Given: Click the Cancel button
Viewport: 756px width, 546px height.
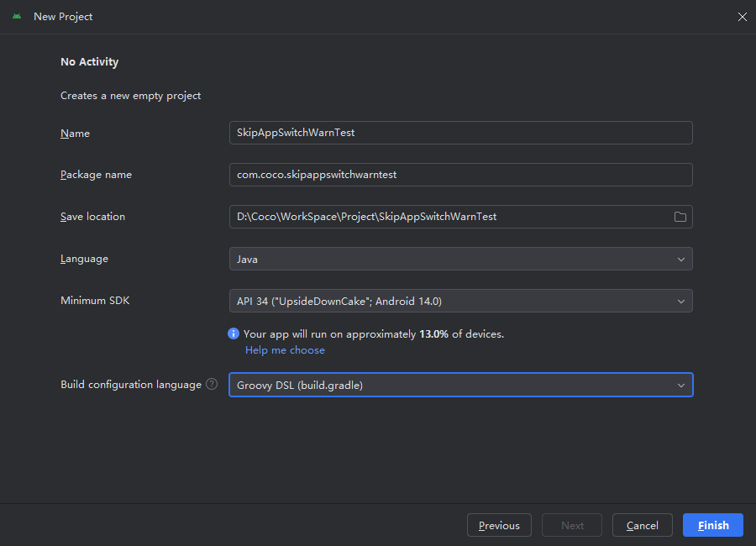Looking at the screenshot, I should pyautogui.click(x=643, y=525).
